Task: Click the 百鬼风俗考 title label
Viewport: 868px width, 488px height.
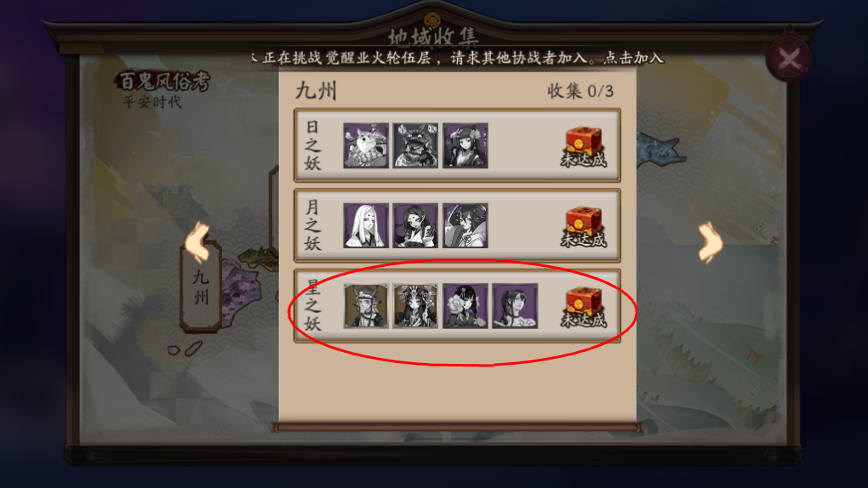Action: tap(163, 82)
